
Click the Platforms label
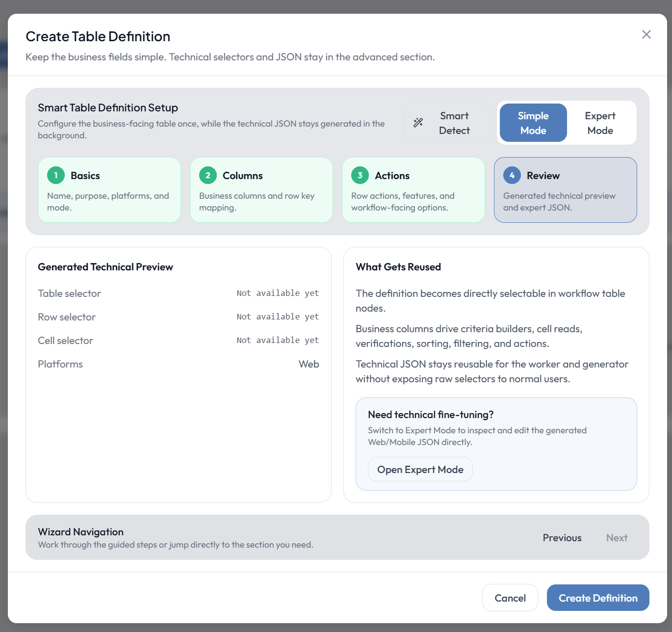pos(60,364)
